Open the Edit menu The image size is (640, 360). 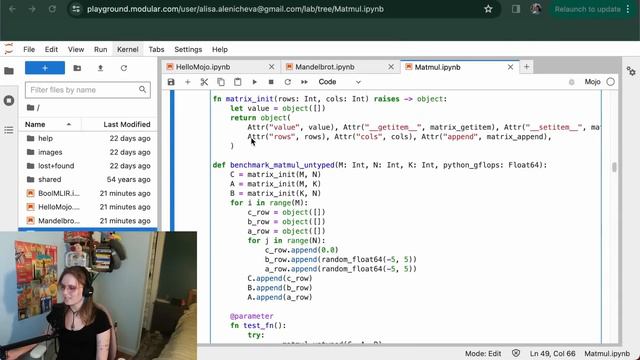51,49
